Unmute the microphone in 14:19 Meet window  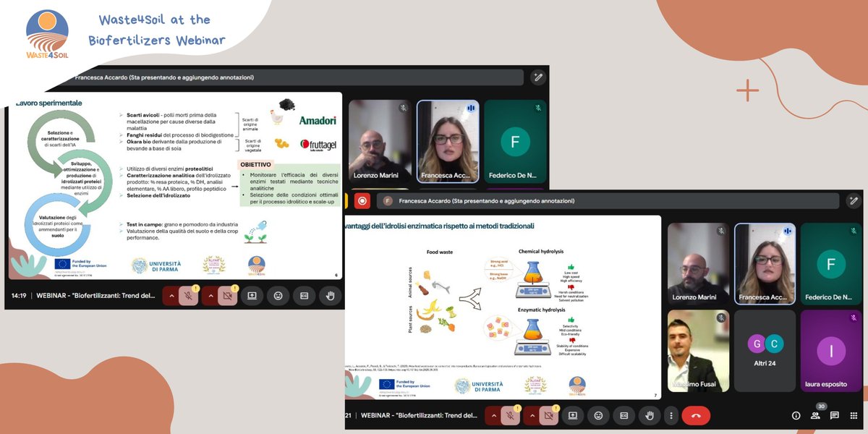[x=188, y=295]
